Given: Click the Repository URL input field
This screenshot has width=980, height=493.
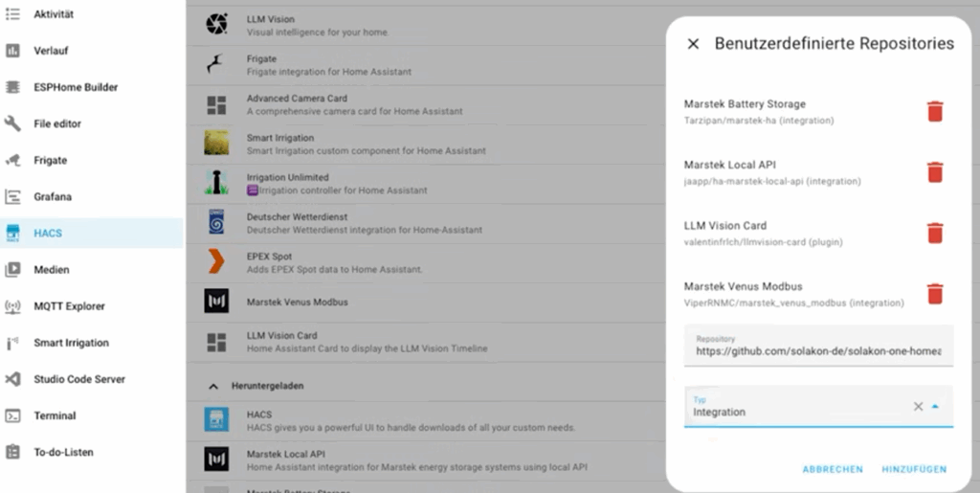Looking at the screenshot, I should tap(818, 350).
